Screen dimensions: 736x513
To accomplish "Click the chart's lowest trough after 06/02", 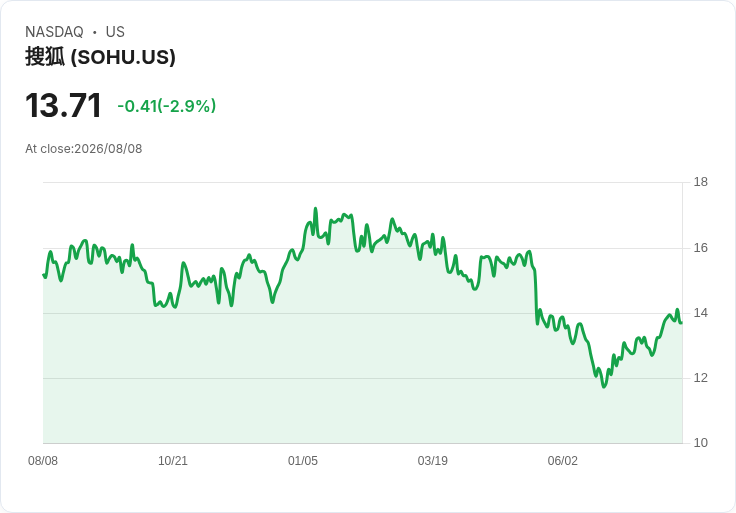I will 604,387.
